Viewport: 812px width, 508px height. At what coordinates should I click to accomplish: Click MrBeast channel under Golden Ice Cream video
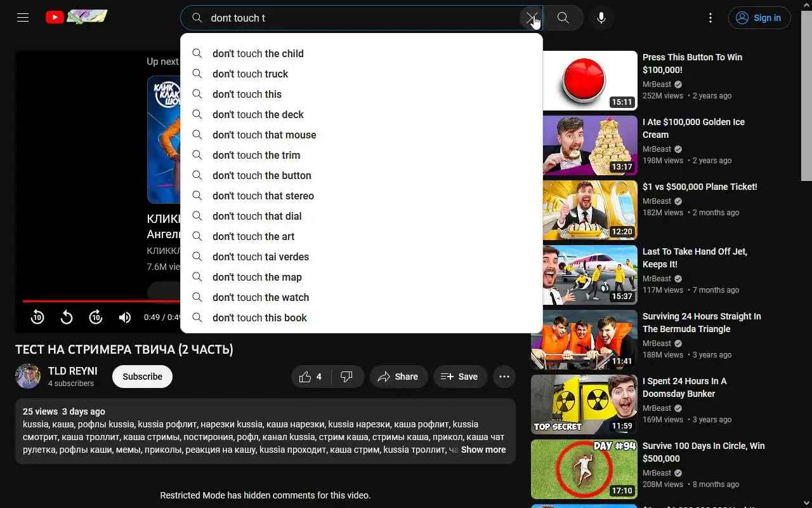click(657, 149)
